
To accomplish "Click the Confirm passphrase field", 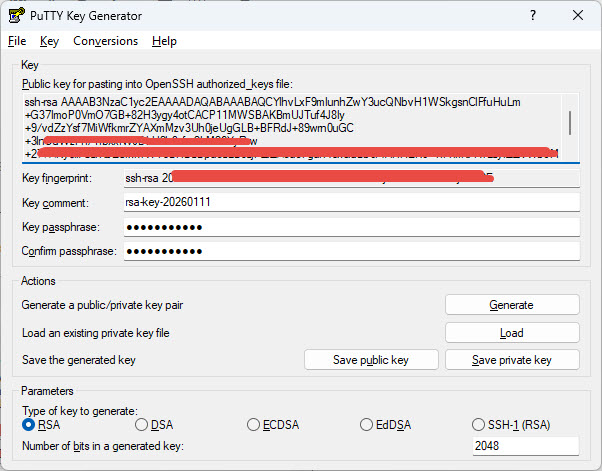I will pos(350,250).
